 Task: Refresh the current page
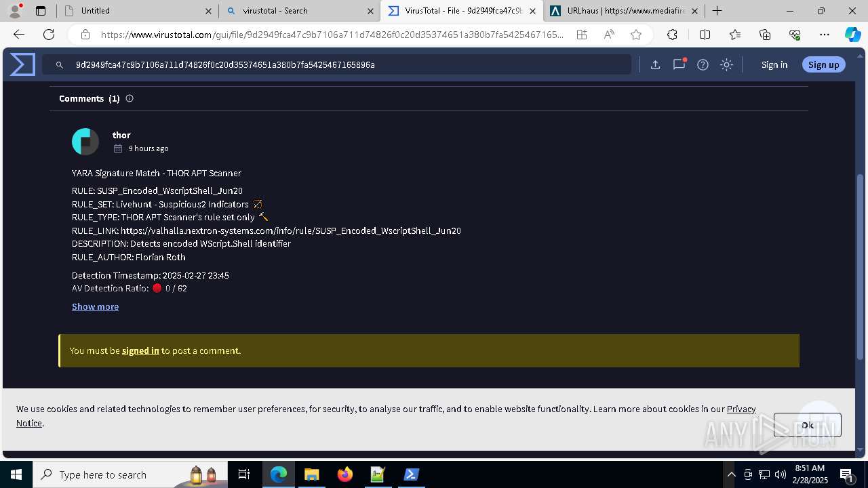click(49, 35)
